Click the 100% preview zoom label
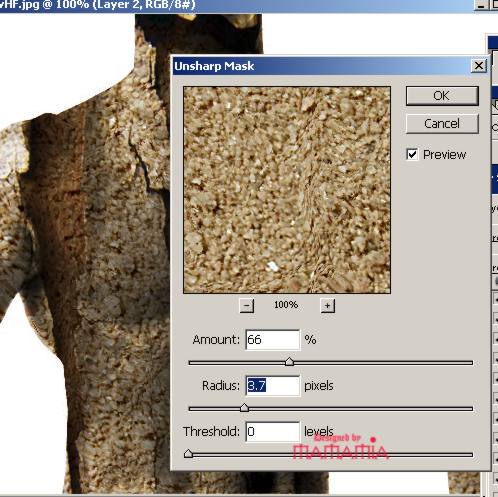This screenshot has height=497, width=498. (286, 305)
